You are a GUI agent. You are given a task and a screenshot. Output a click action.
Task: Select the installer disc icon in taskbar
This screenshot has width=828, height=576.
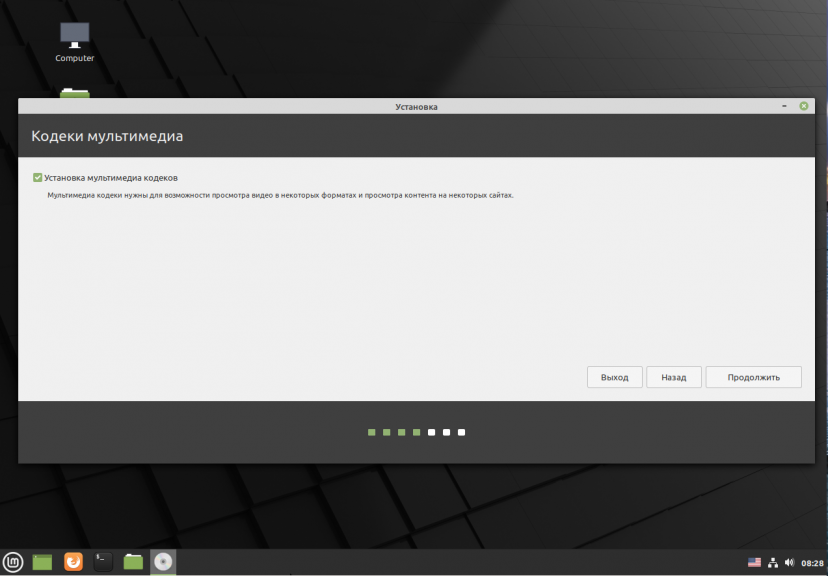pos(163,562)
